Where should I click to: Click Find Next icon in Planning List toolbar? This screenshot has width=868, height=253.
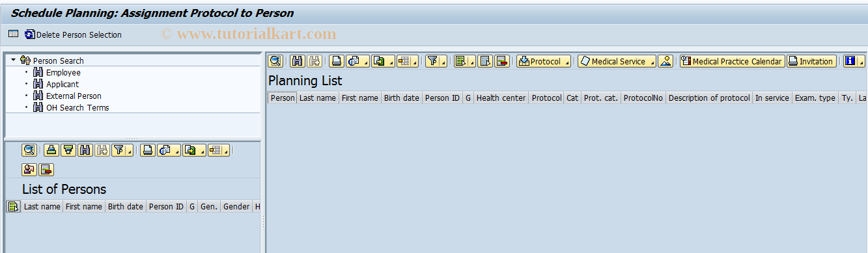(x=315, y=61)
